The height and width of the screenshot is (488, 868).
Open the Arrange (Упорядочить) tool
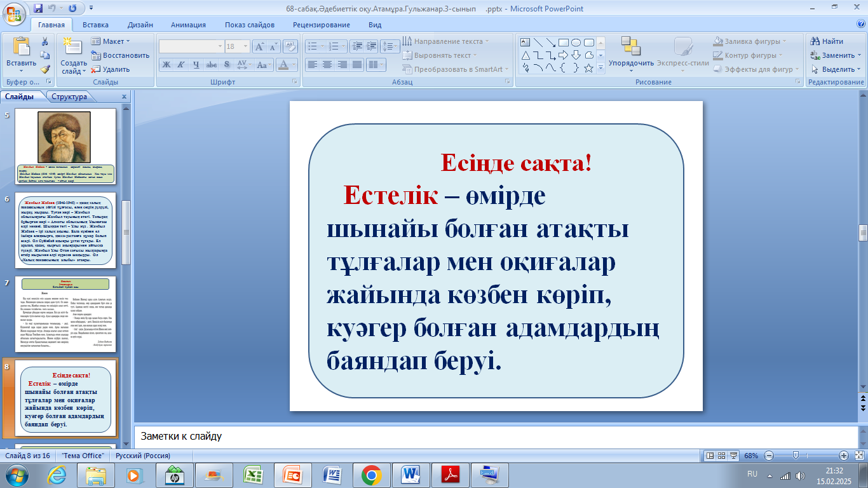(630, 52)
